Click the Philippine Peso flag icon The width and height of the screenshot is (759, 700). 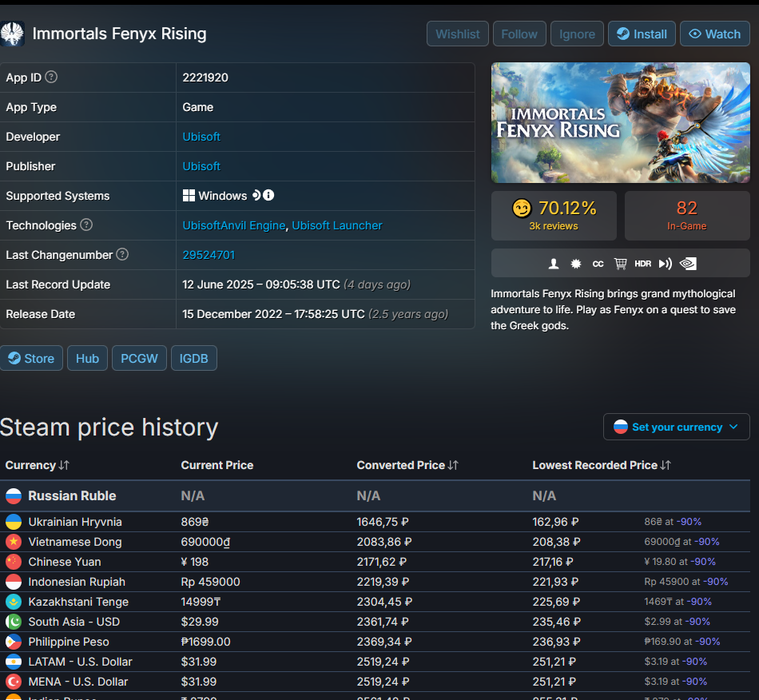pyautogui.click(x=14, y=642)
